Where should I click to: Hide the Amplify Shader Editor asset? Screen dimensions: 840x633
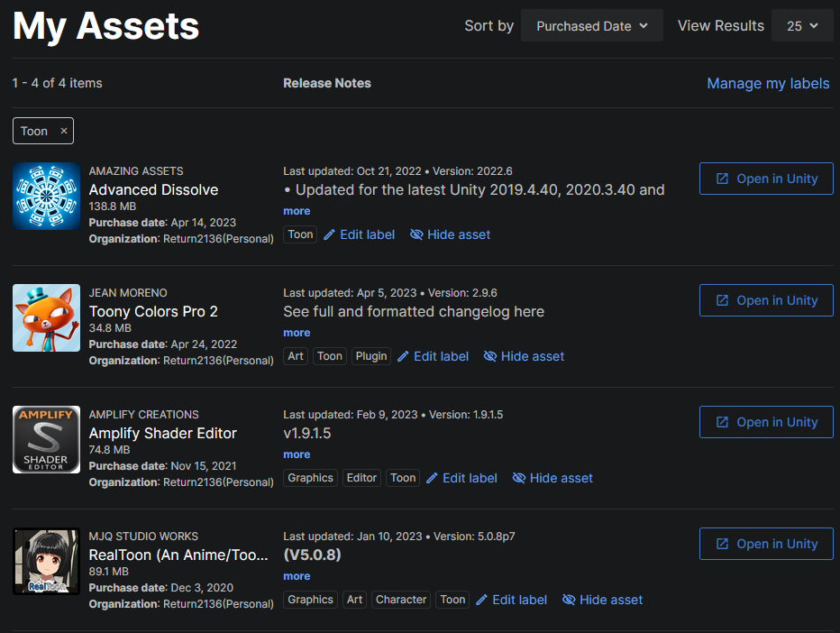click(x=552, y=478)
